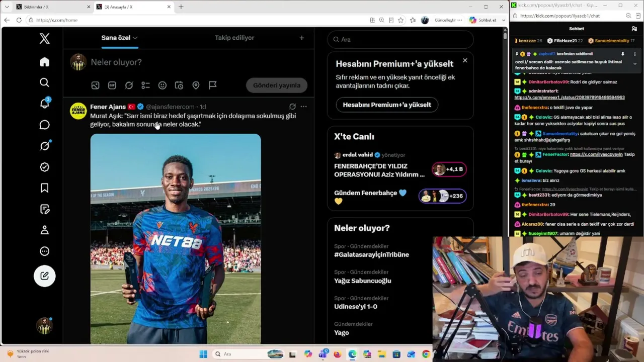
Task: Open the articles icon in X sidebar
Action: click(45, 209)
